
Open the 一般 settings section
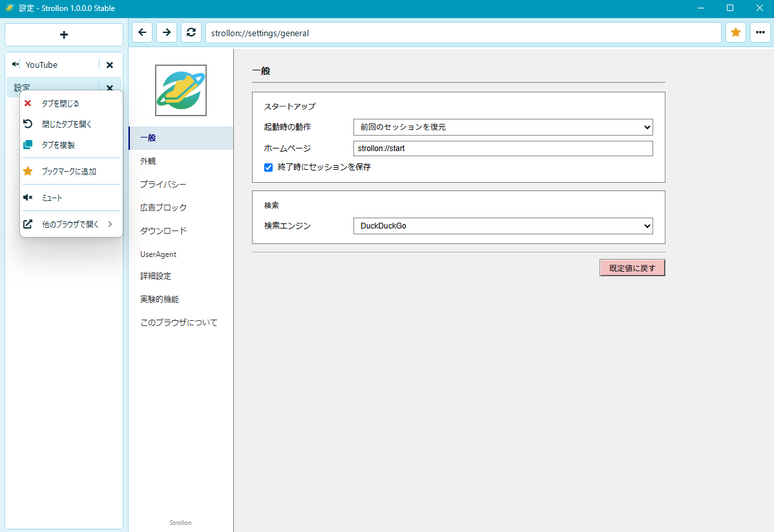[x=181, y=138]
